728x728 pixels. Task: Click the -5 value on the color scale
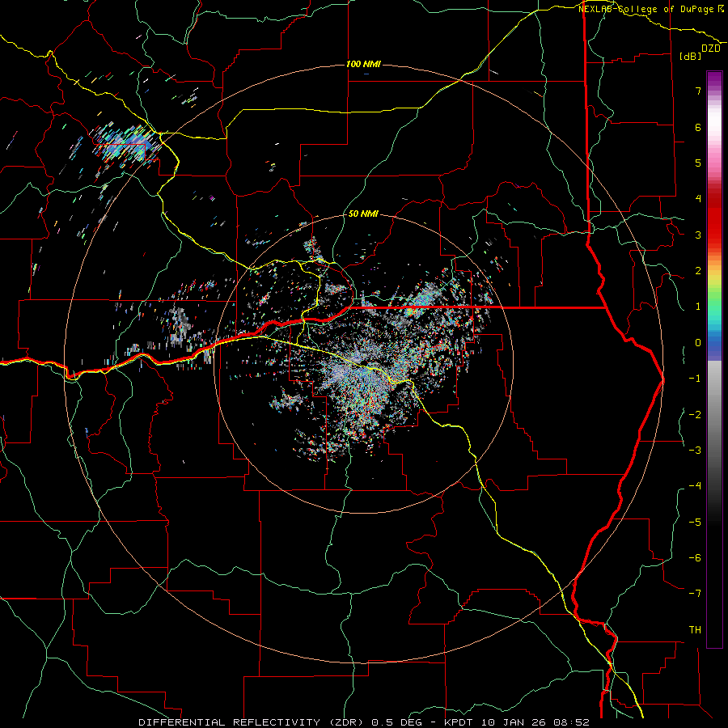pyautogui.click(x=695, y=523)
